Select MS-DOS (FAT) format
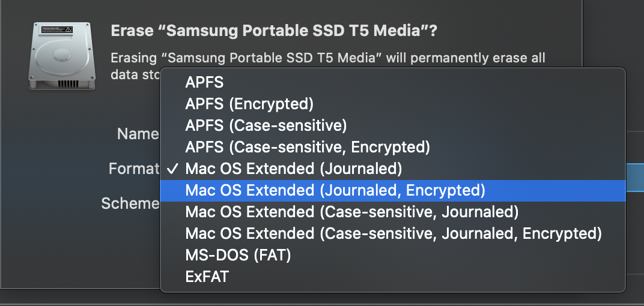Viewport: 644px width, 306px height. [238, 255]
